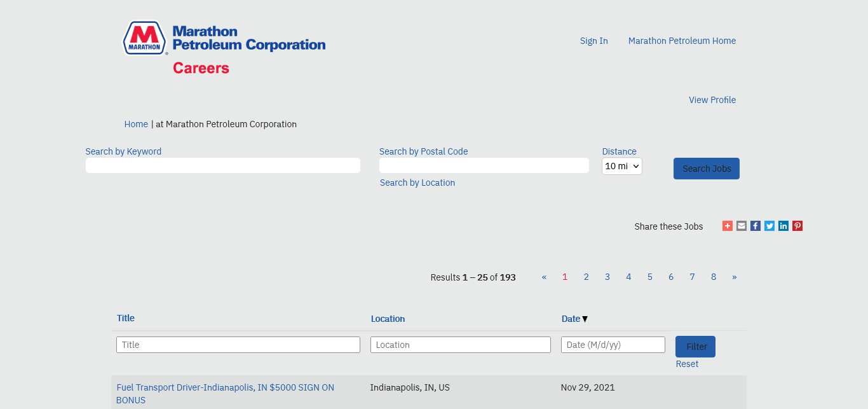Viewport: 868px width, 409px height.
Task: Open the orange plus more-sharing icon
Action: point(728,226)
